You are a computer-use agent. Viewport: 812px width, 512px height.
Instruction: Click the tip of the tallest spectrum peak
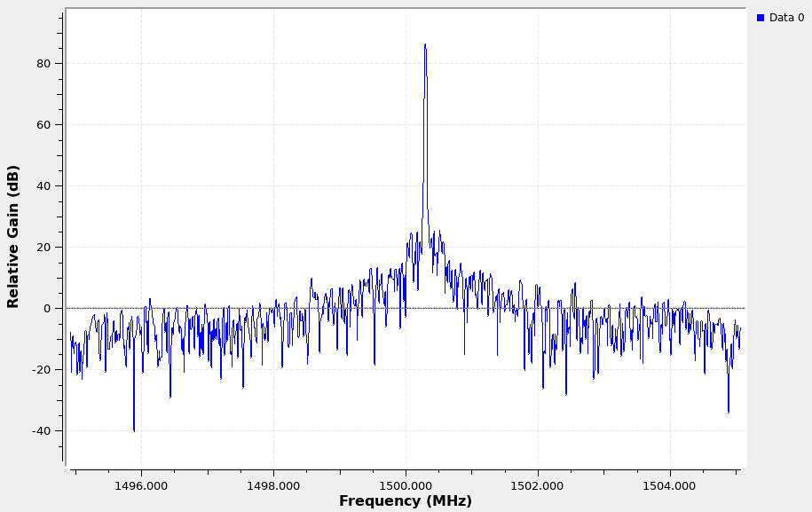pos(425,44)
